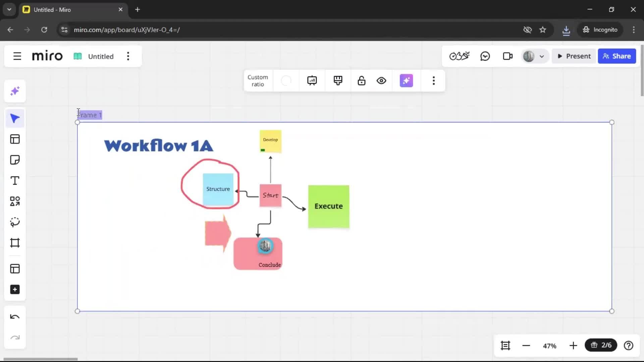Close the Untitled - Miro browser tab

click(x=120, y=9)
